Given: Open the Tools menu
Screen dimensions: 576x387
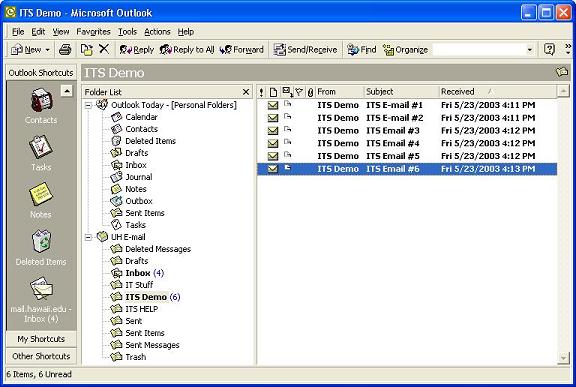Looking at the screenshot, I should pyautogui.click(x=127, y=32).
